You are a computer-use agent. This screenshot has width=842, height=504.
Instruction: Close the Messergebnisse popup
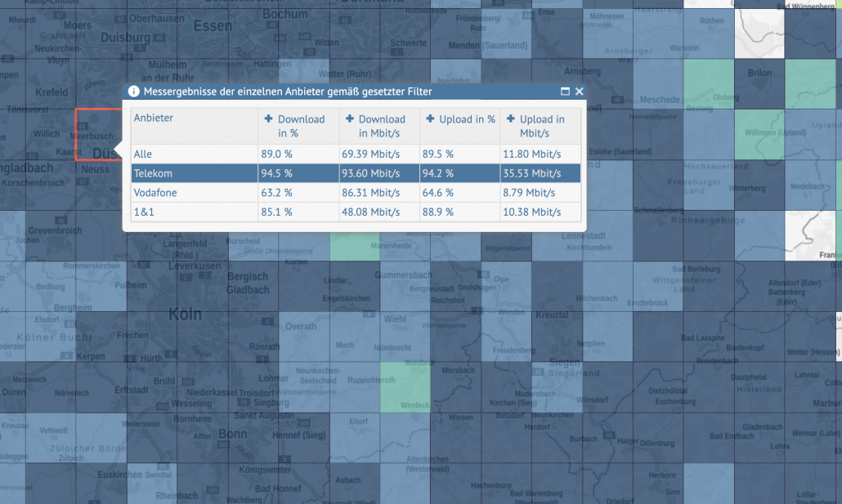579,91
